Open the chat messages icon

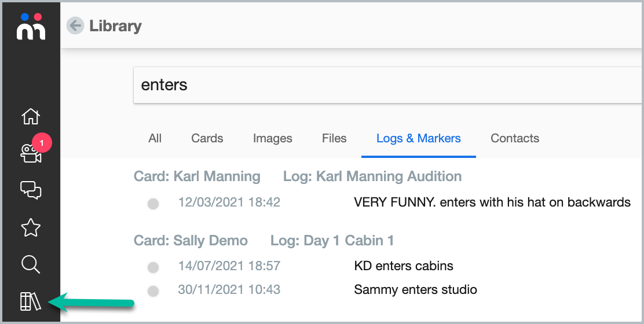coord(30,190)
